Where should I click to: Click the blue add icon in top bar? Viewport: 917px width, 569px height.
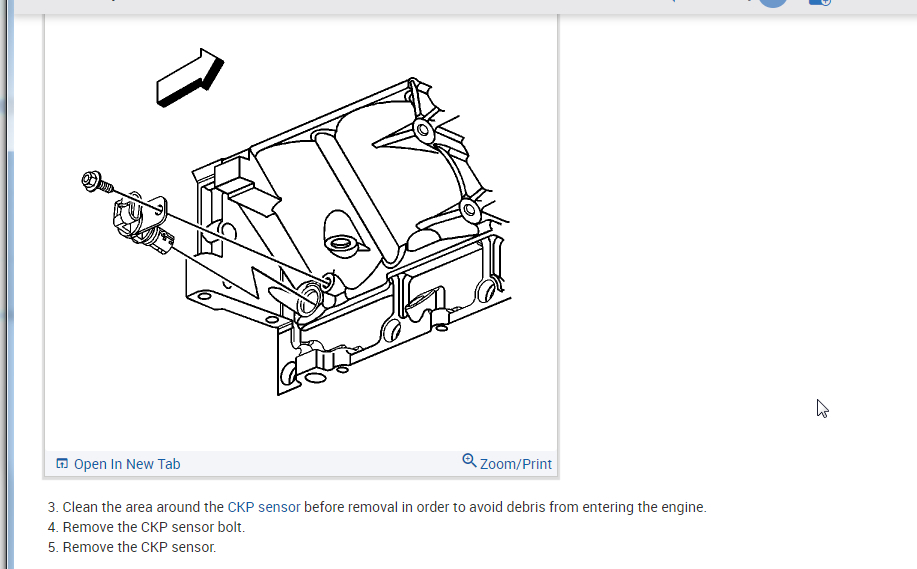(x=819, y=2)
